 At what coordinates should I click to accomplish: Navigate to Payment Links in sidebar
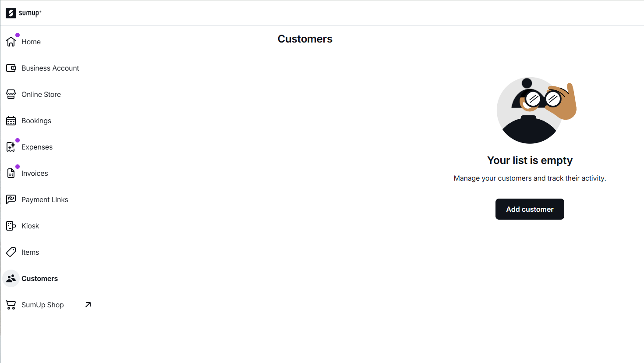(48, 199)
